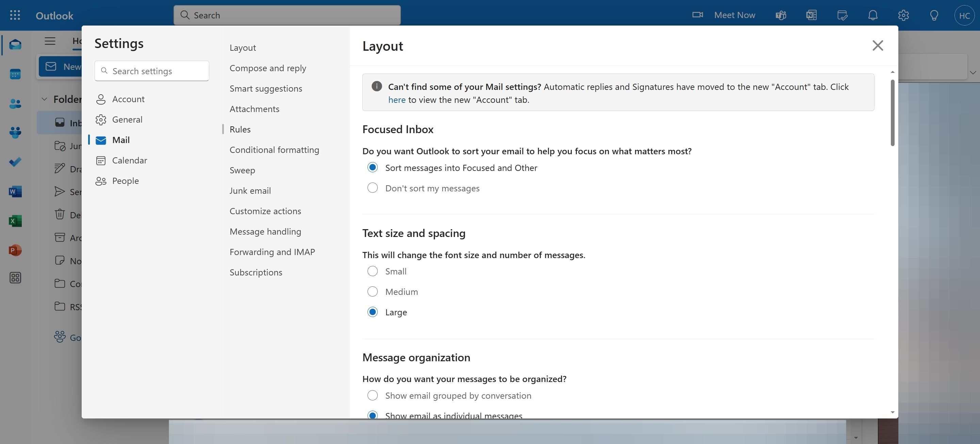Click the Inbox folder icon
Image resolution: width=980 pixels, height=444 pixels.
pyautogui.click(x=60, y=122)
